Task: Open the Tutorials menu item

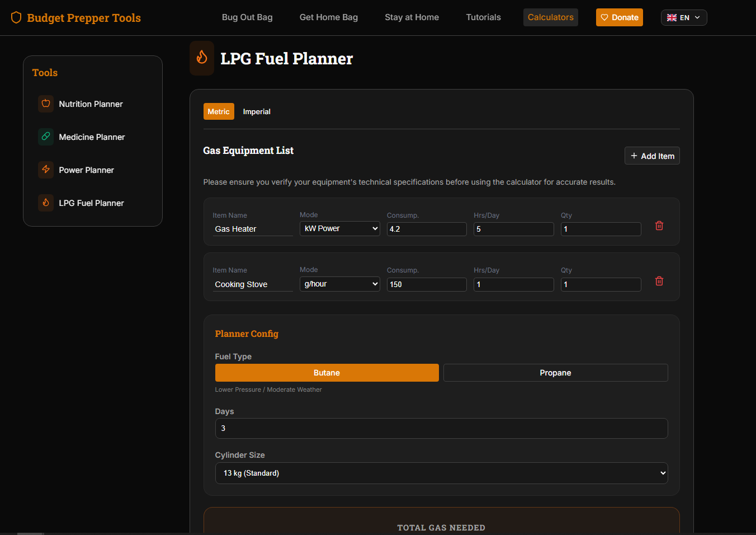Action: [484, 17]
